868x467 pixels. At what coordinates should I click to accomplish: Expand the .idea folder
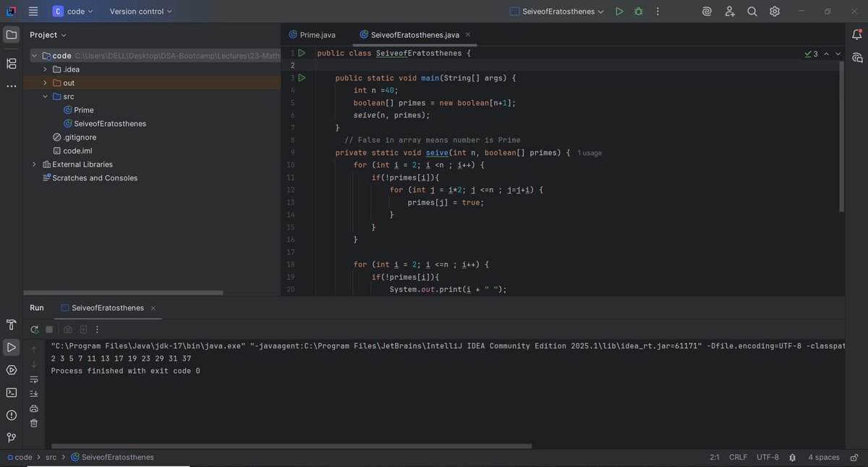click(x=45, y=70)
